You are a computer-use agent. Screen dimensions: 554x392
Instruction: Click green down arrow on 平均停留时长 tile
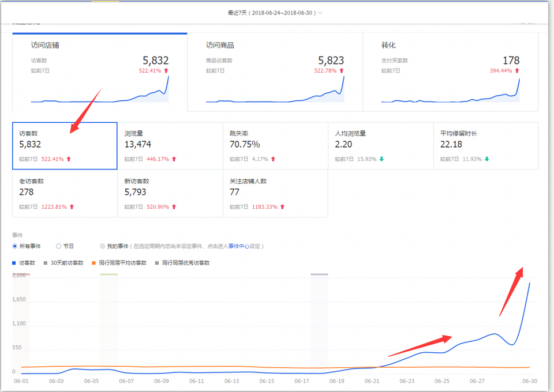coord(486,159)
